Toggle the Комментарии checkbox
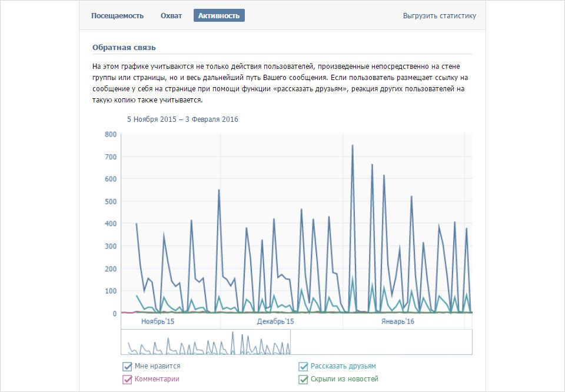Image resolution: width=565 pixels, height=392 pixels. pyautogui.click(x=127, y=380)
